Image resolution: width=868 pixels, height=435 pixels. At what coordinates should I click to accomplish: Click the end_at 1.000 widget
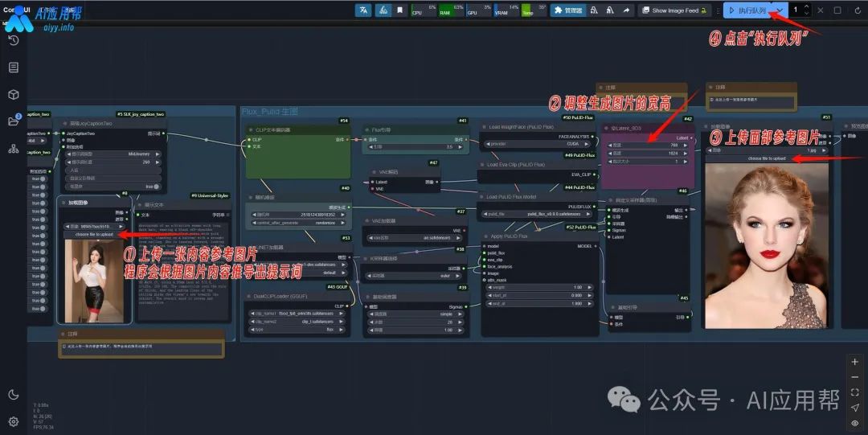tap(539, 304)
